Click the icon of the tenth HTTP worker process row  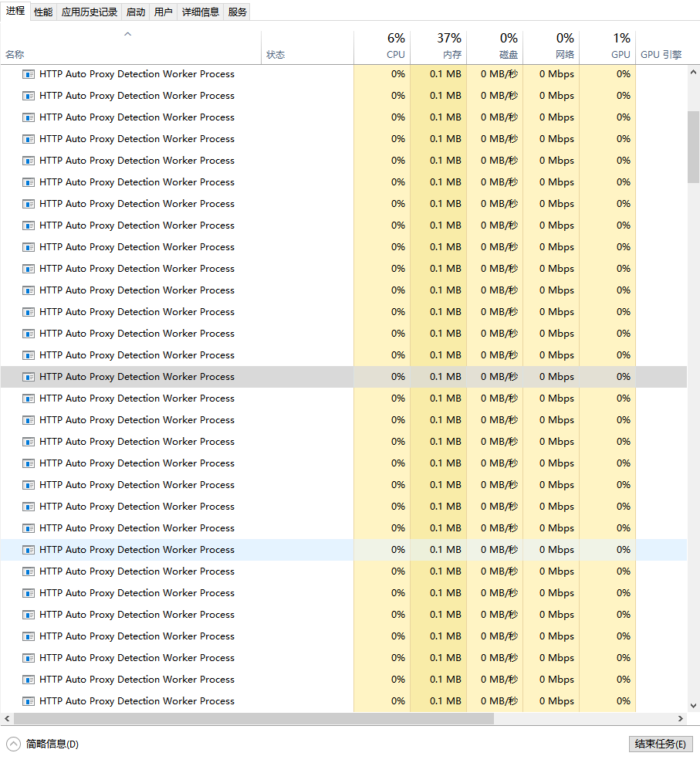(29, 268)
